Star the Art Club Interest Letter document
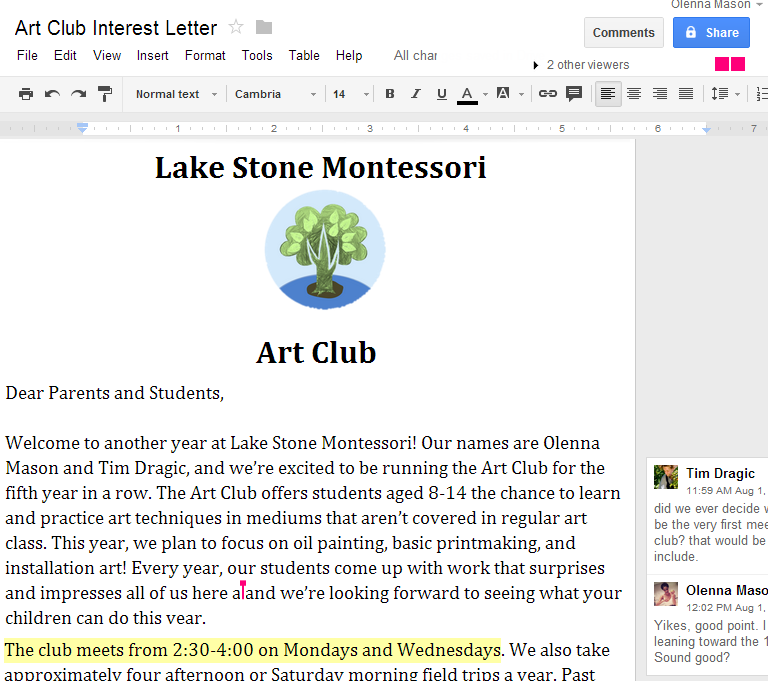The height and width of the screenshot is (681, 768). click(x=236, y=27)
